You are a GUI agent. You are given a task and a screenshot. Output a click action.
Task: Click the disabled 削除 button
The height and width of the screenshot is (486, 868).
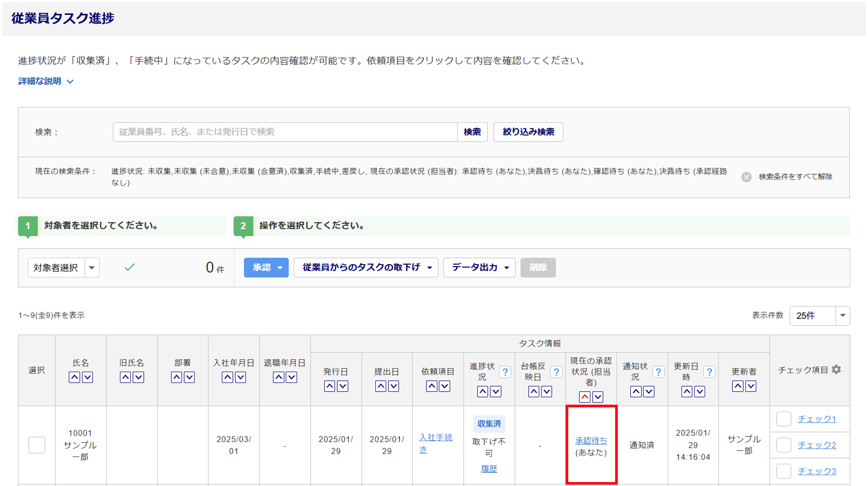538,267
